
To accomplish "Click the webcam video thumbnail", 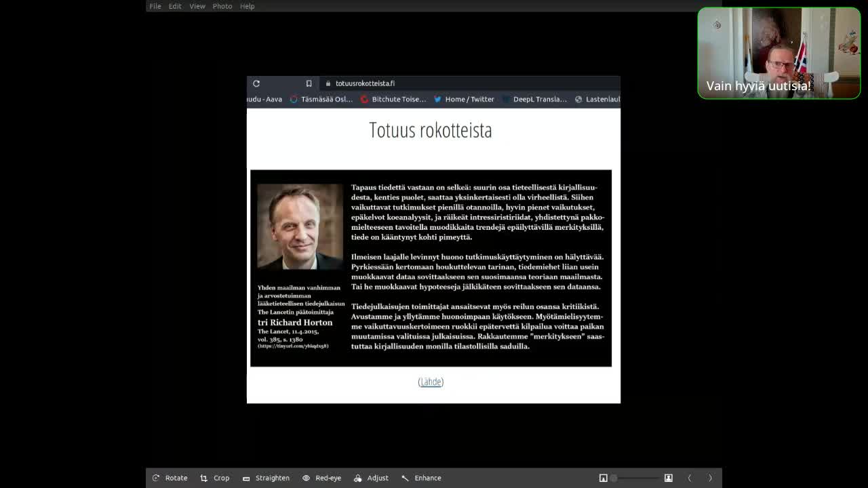I will [779, 54].
